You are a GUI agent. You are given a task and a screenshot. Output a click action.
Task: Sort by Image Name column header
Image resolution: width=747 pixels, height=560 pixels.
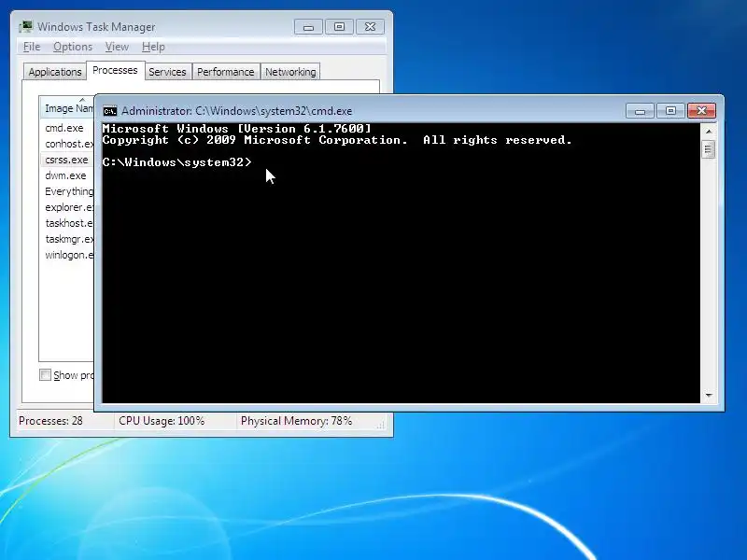click(x=67, y=108)
